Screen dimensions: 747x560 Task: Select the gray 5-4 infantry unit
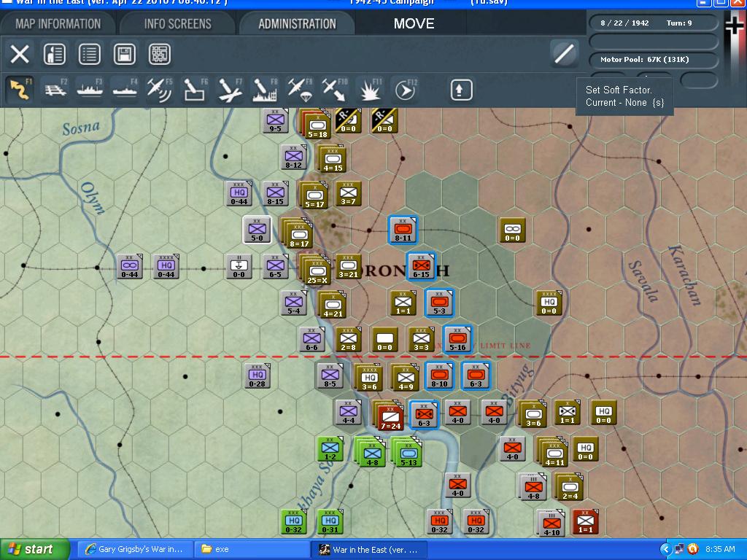(293, 303)
